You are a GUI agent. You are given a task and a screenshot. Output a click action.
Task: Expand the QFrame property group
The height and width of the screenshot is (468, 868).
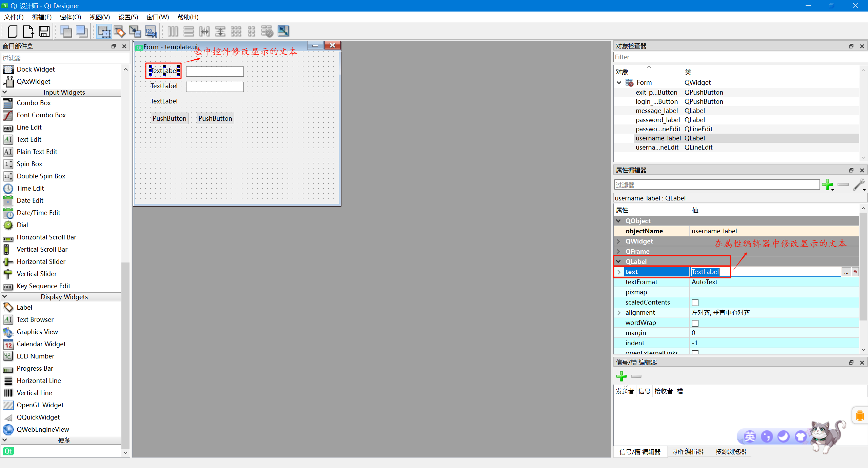[619, 251]
